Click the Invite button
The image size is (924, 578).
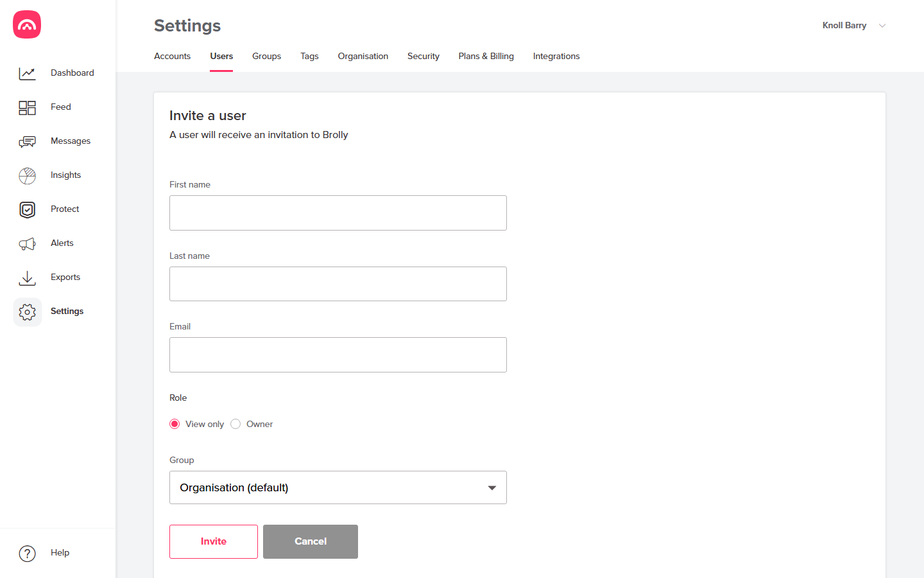point(214,541)
